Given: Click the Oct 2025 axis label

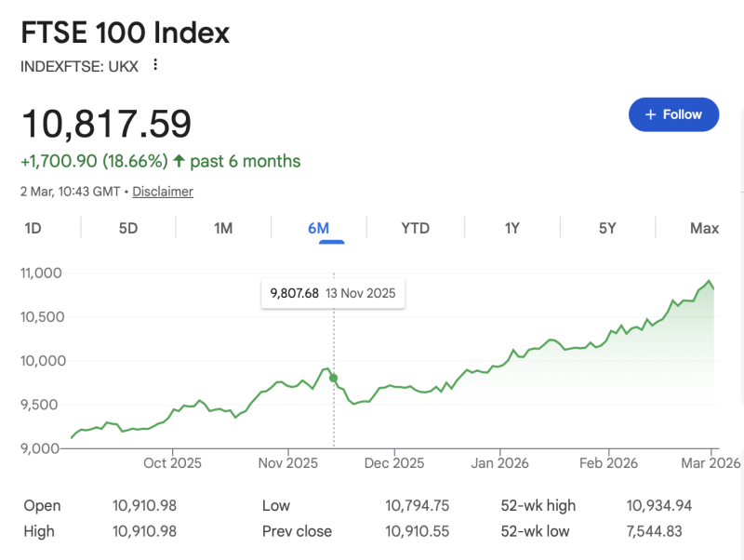Looking at the screenshot, I should coord(172,462).
